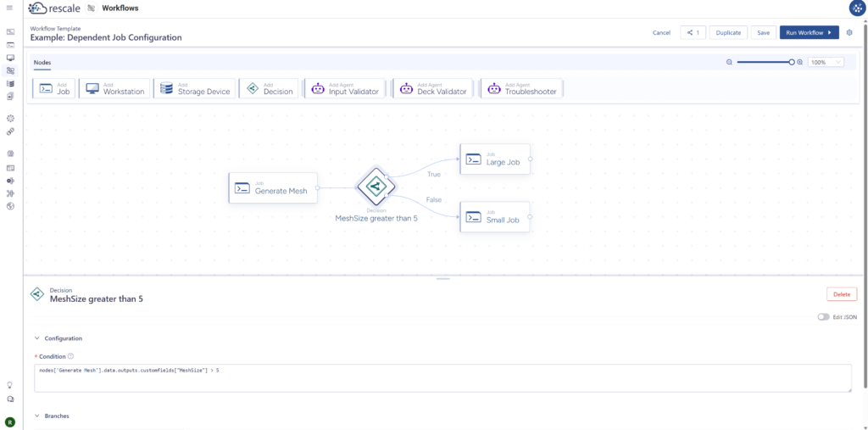Click the Save button
The image size is (868, 430).
click(x=764, y=33)
